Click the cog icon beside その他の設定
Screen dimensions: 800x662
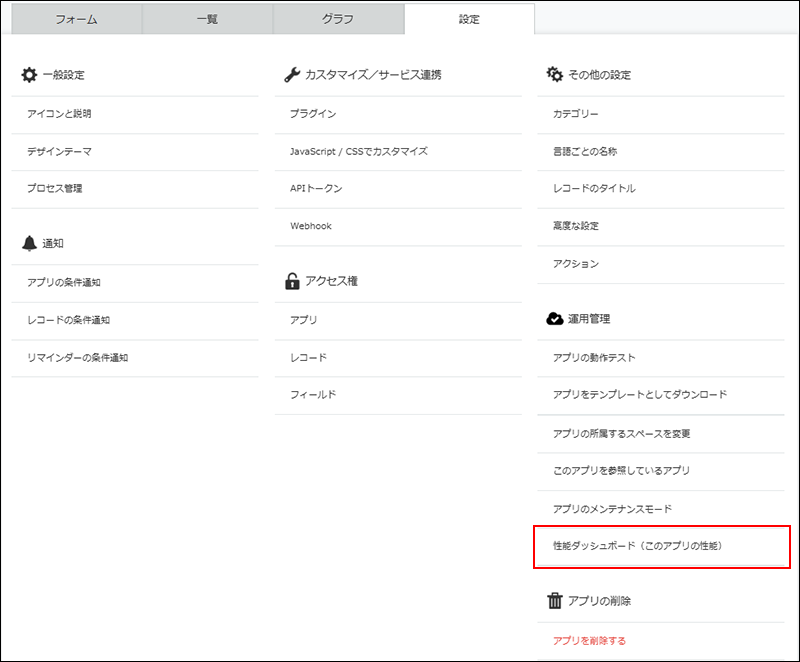(554, 74)
